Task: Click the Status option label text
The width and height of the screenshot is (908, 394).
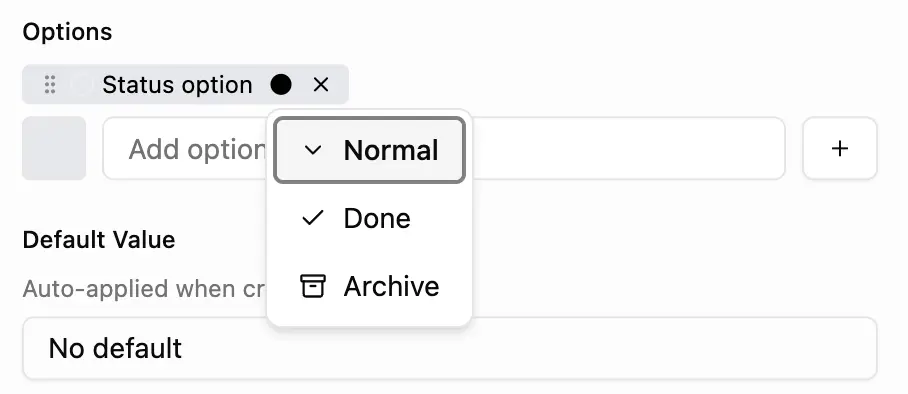Action: click(177, 85)
